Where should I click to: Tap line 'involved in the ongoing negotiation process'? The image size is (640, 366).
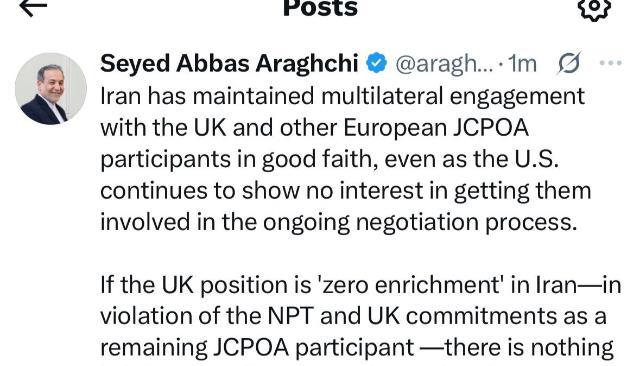point(339,222)
